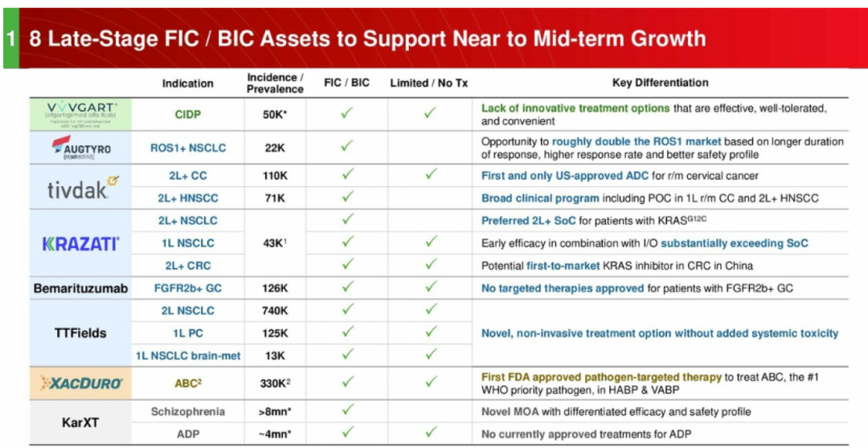
Task: Click the green slide number 1 badge
Action: click(10, 39)
